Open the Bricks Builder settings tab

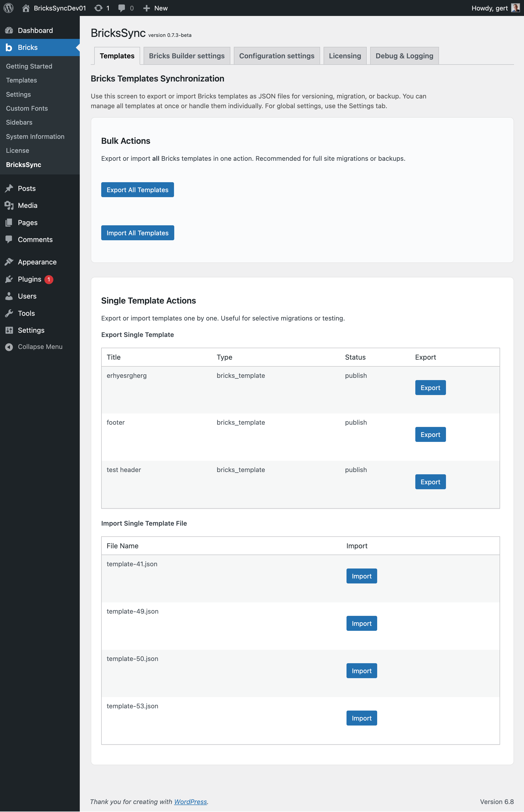point(187,56)
